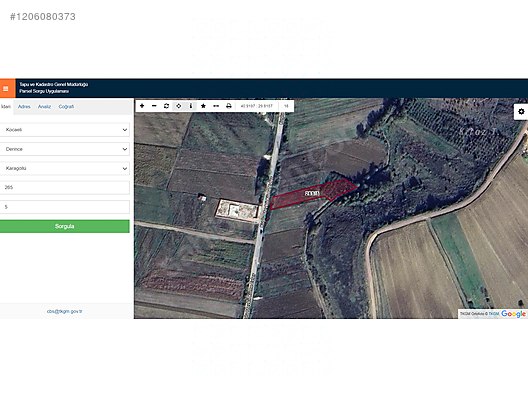This screenshot has height=396, width=528.
Task: Select the info query tool
Action: coord(191,106)
